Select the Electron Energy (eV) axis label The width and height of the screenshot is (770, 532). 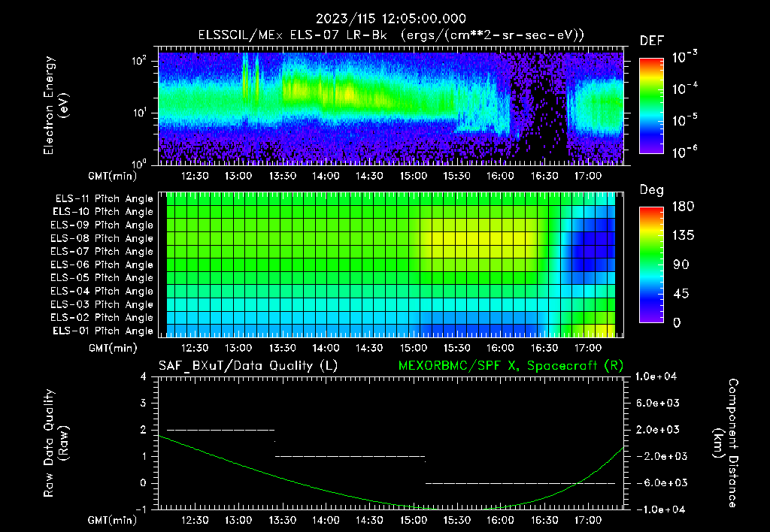[x=55, y=105]
